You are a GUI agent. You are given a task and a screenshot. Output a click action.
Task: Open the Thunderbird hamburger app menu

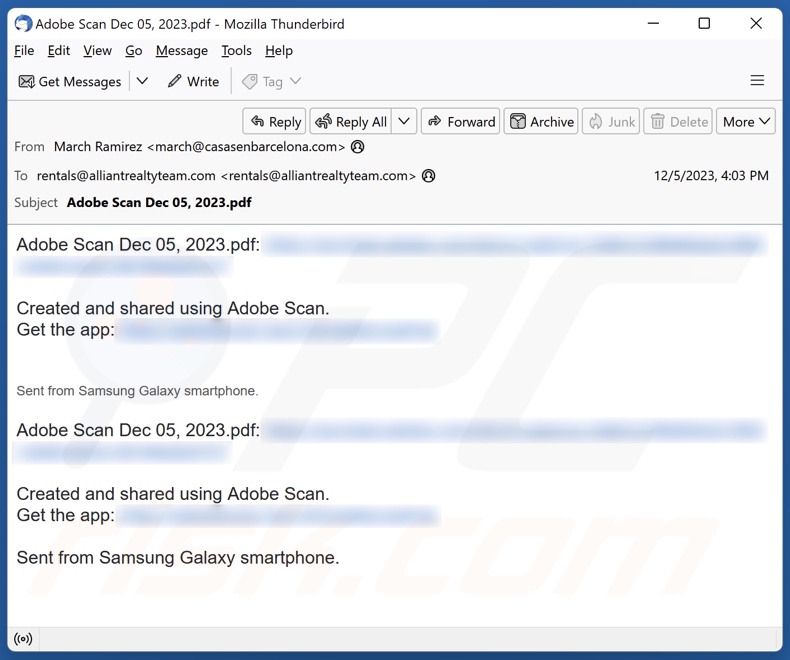[x=757, y=81]
